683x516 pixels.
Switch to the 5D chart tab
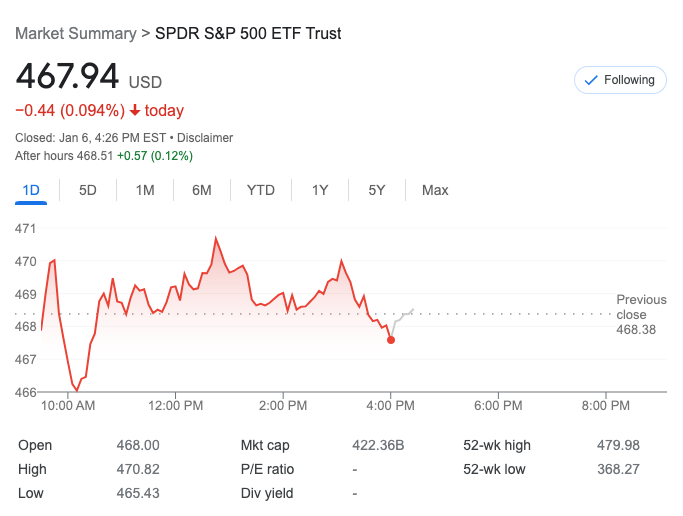click(88, 190)
